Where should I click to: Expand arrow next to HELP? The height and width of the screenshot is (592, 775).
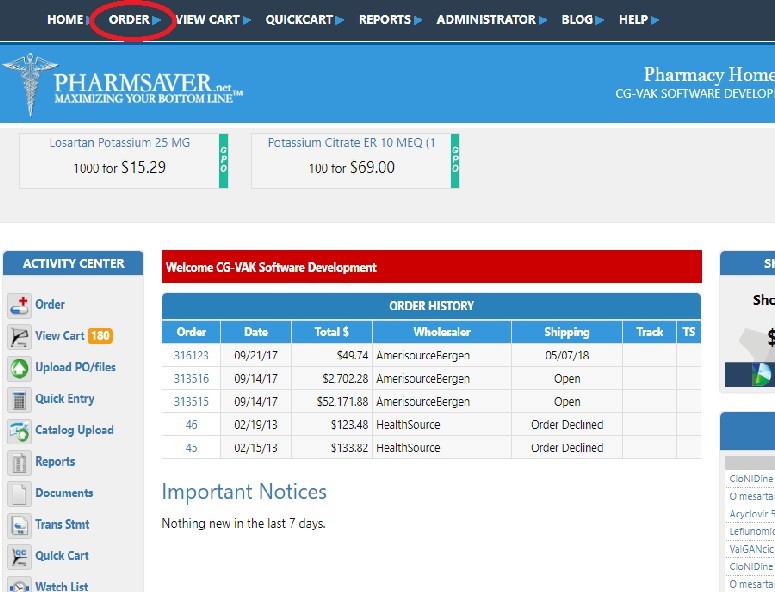(655, 20)
